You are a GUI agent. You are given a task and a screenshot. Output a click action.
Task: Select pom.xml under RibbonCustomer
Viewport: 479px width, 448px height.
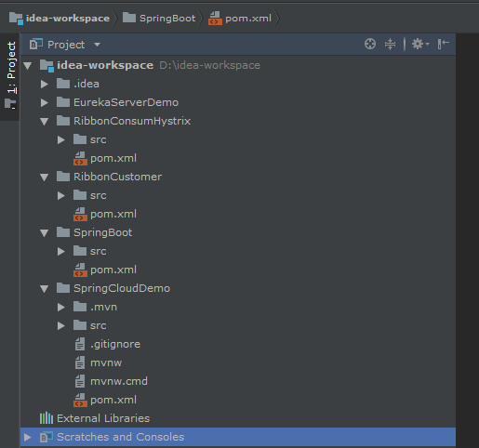point(113,214)
